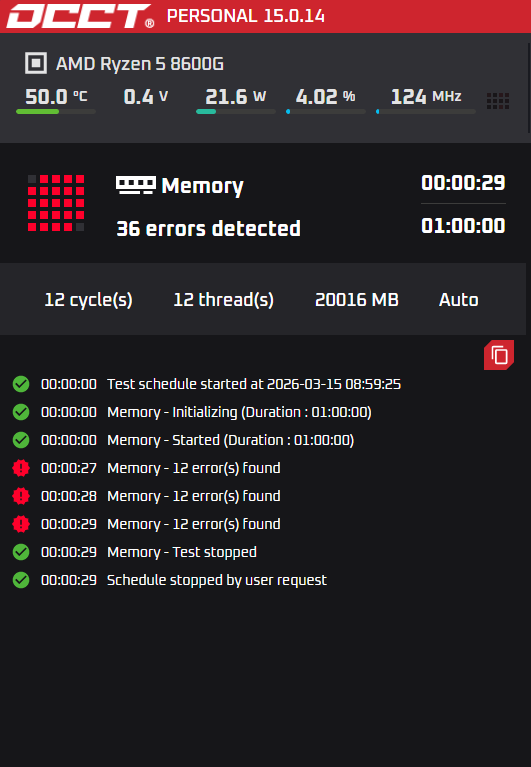Click the 36 errors detected text
The width and height of the screenshot is (531, 767).
click(208, 228)
